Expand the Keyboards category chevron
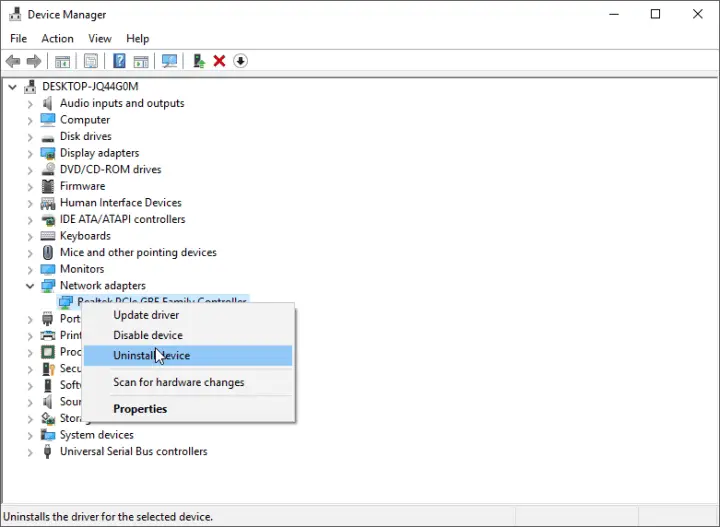 30,237
